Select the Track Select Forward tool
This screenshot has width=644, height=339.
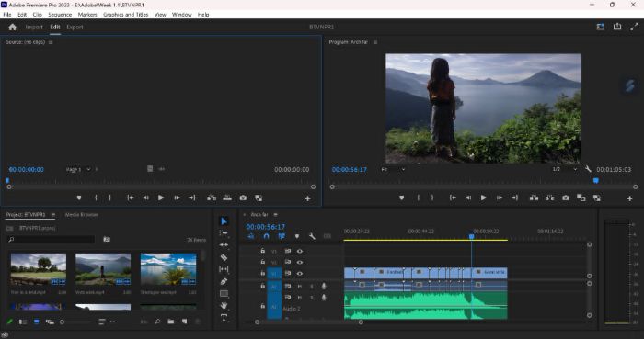[224, 232]
